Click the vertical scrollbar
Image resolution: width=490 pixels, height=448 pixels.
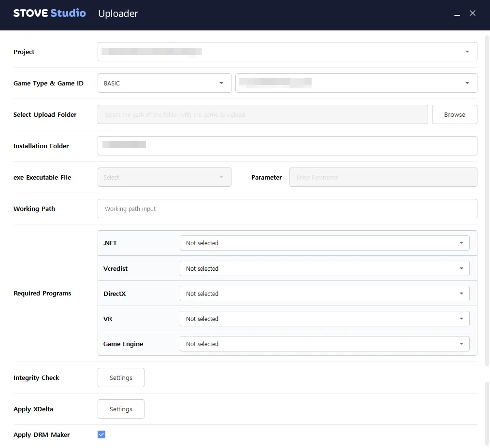pyautogui.click(x=487, y=200)
